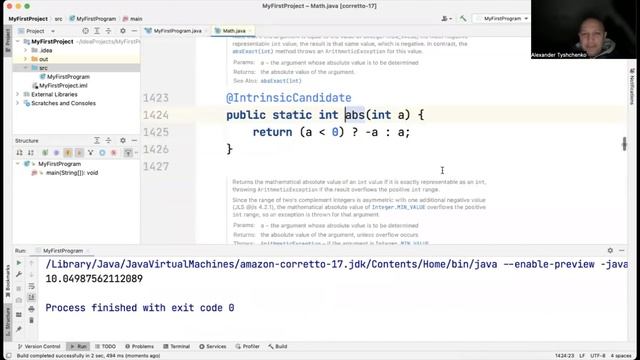The image size is (640, 360).
Task: Open Project panel gear options
Action: [x=122, y=31]
